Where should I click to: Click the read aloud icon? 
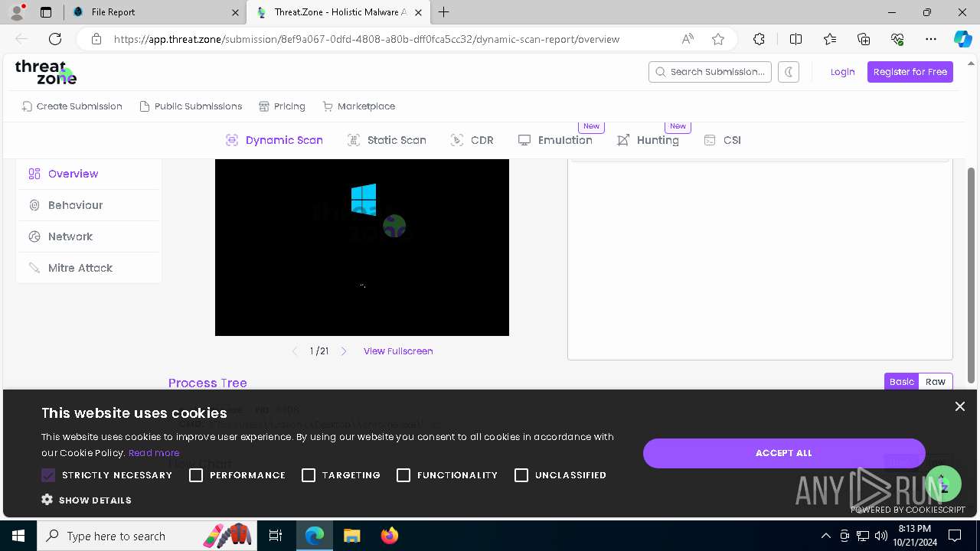coord(688,39)
